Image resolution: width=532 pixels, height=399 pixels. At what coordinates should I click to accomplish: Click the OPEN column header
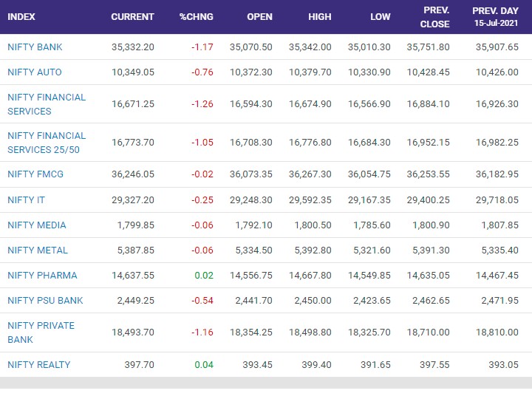point(259,16)
